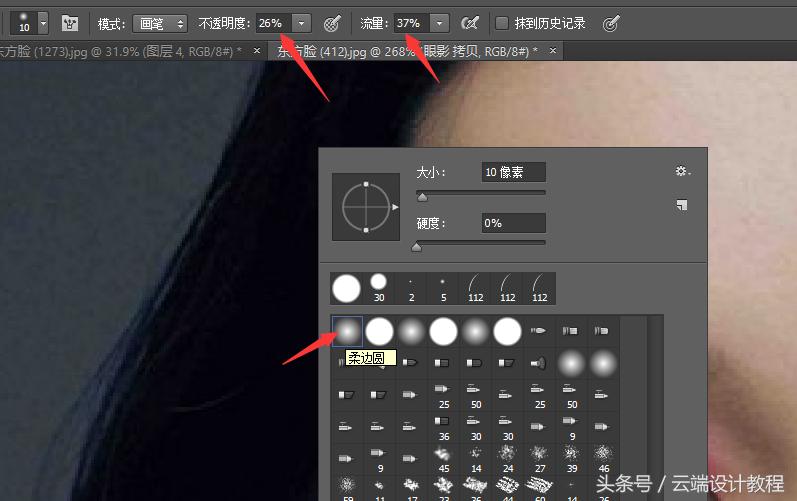Select the spatter brush labeled 45
This screenshot has height=501, width=797.
tap(443, 459)
